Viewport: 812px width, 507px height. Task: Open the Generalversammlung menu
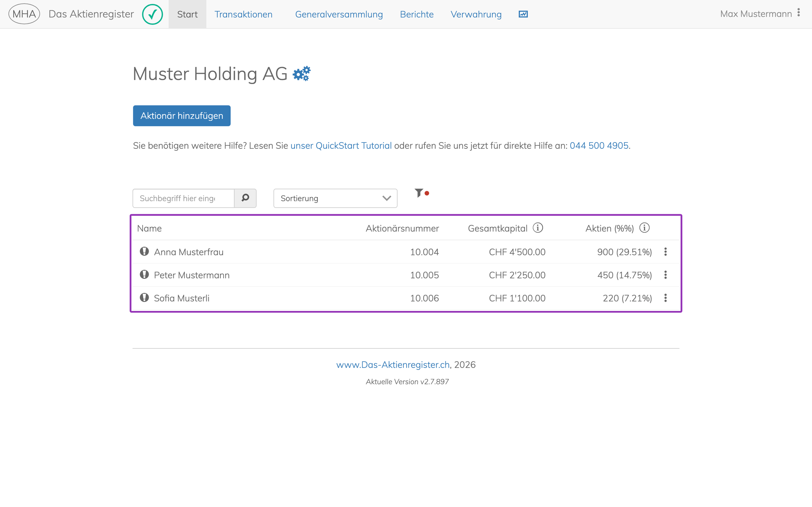339,14
